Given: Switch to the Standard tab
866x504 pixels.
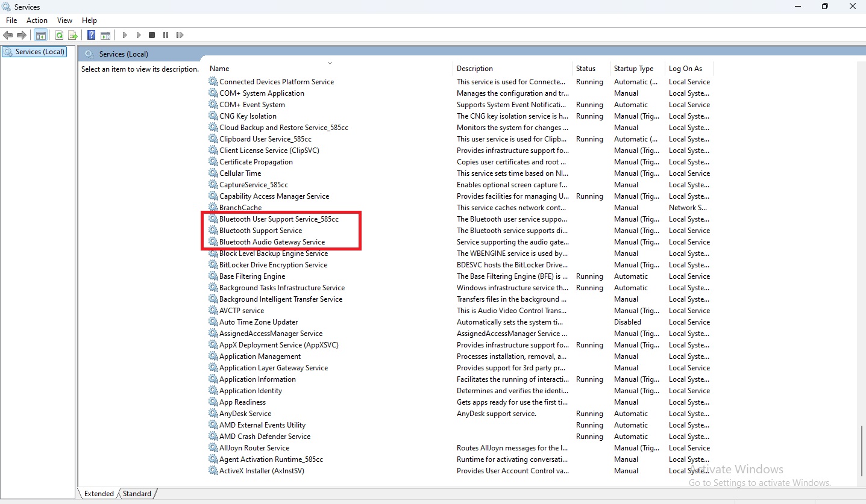Looking at the screenshot, I should (137, 494).
